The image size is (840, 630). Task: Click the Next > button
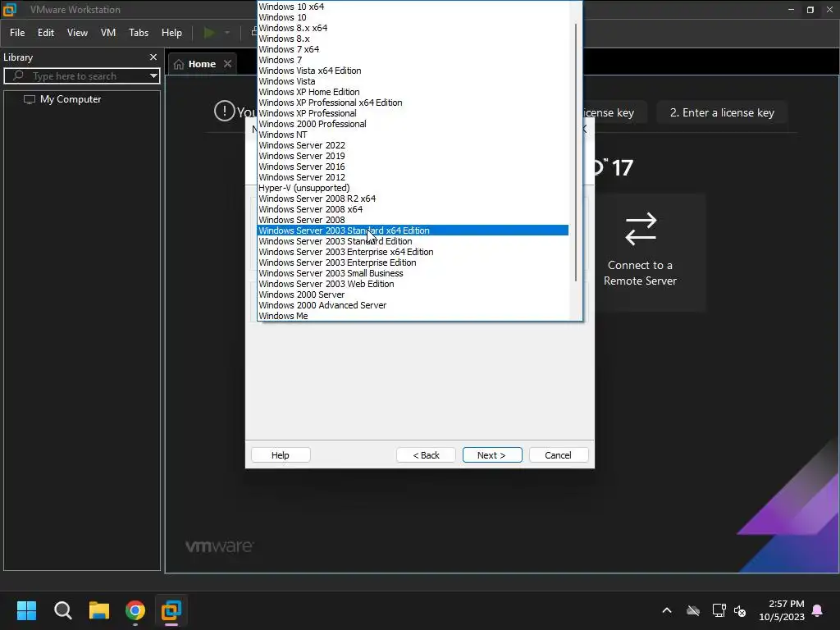(x=492, y=454)
